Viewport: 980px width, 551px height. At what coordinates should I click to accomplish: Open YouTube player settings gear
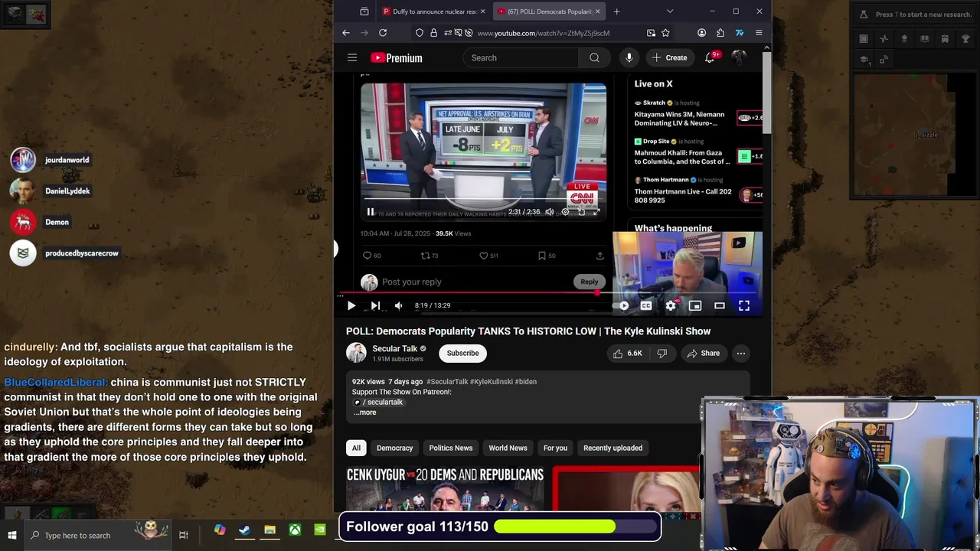(x=671, y=305)
